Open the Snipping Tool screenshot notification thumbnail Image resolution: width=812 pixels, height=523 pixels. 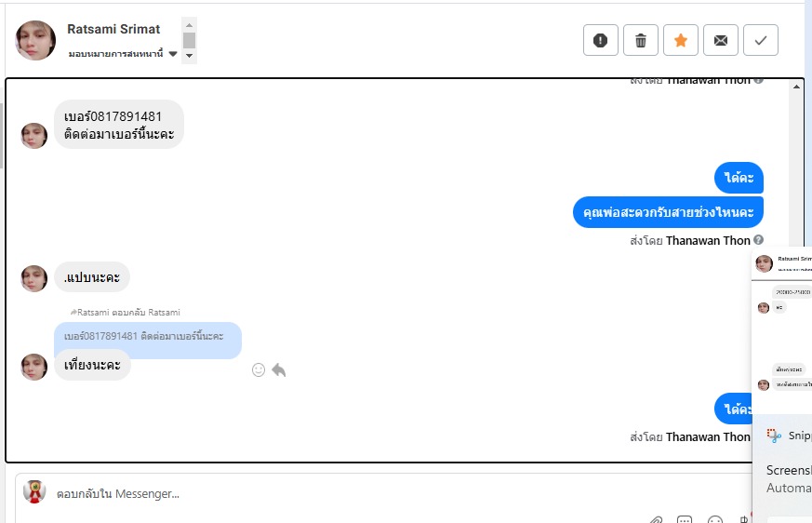click(x=782, y=329)
